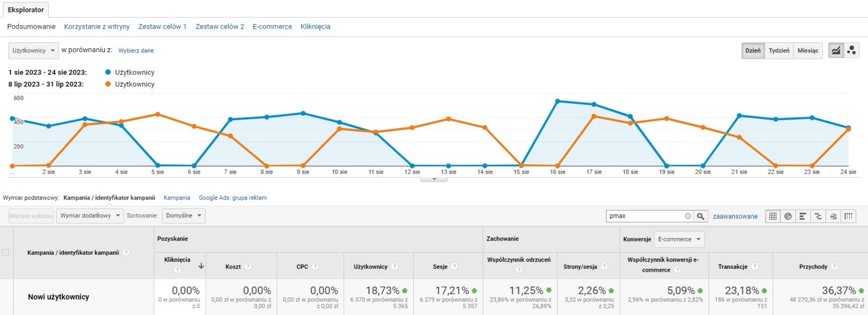Tick the select-all rows checkbox

click(x=5, y=252)
